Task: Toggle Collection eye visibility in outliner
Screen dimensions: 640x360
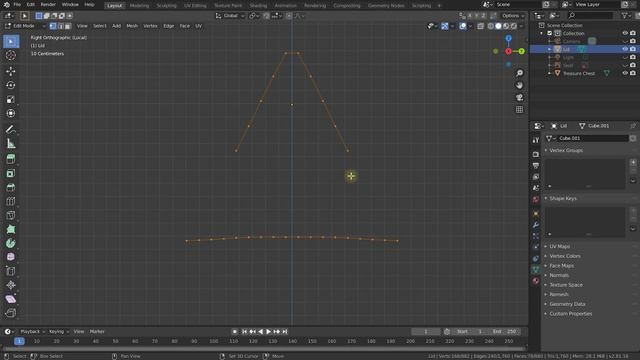Action: (625, 33)
